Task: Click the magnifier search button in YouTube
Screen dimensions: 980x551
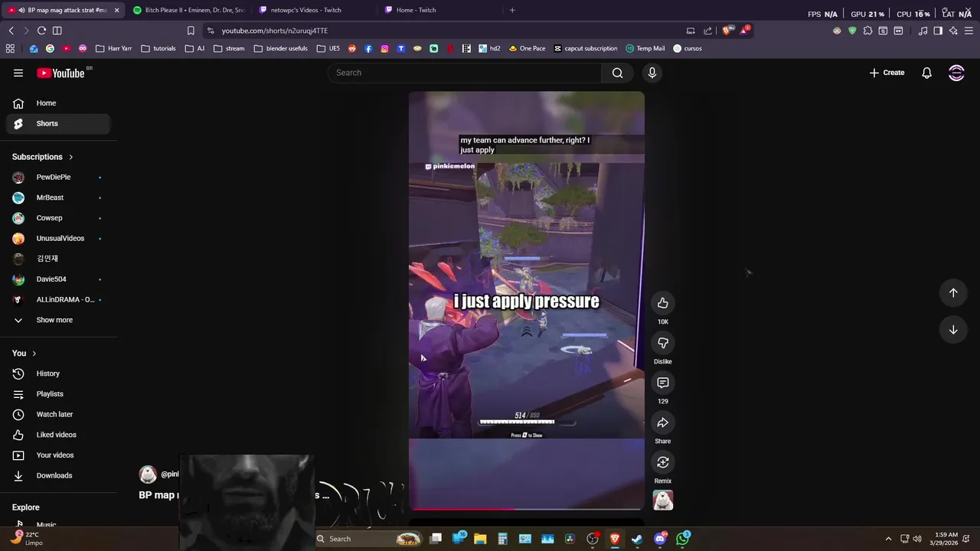Action: click(x=618, y=73)
